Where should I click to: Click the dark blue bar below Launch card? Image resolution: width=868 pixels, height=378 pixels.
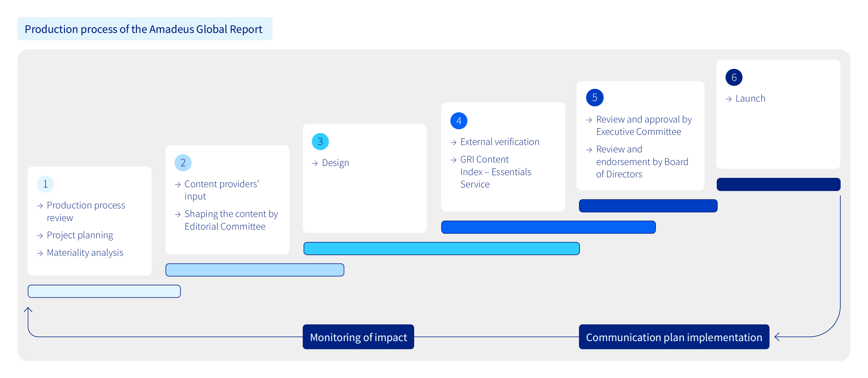pyautogui.click(x=778, y=184)
